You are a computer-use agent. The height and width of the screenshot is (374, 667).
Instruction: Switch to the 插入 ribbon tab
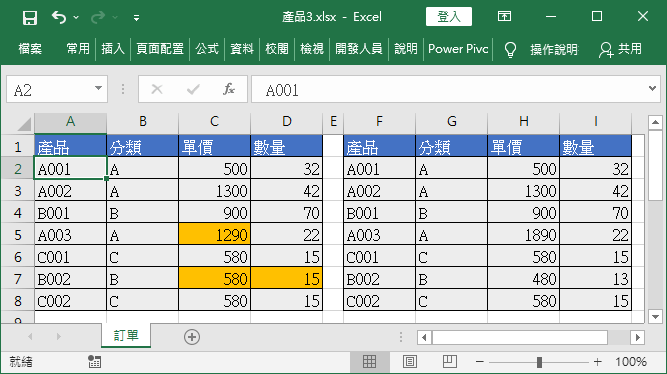[113, 49]
